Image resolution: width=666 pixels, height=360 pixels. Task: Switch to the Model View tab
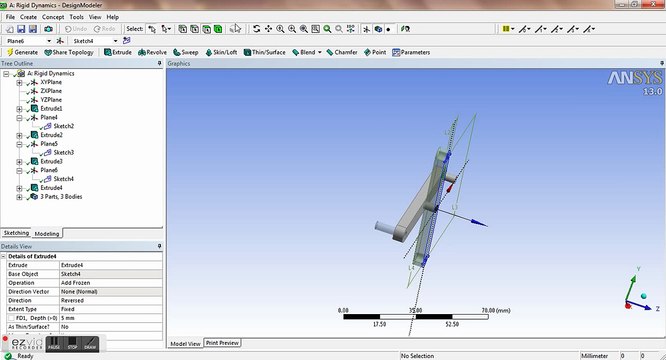(185, 343)
